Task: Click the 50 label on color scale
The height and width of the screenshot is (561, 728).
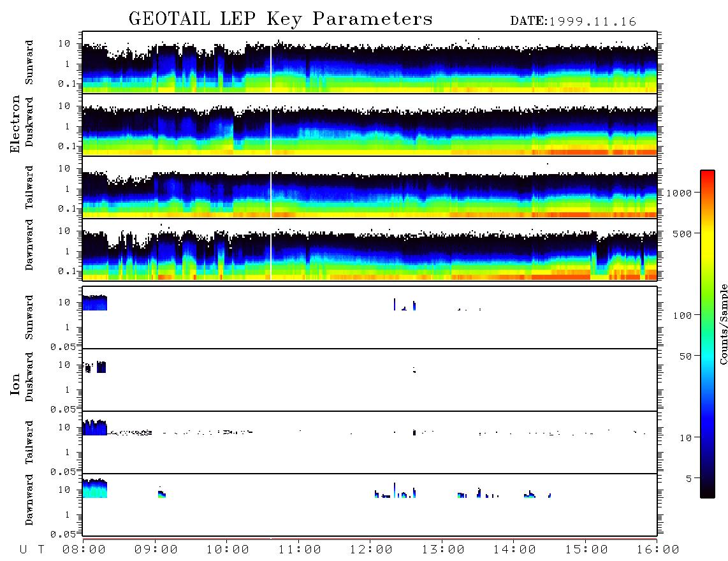Action: click(686, 356)
